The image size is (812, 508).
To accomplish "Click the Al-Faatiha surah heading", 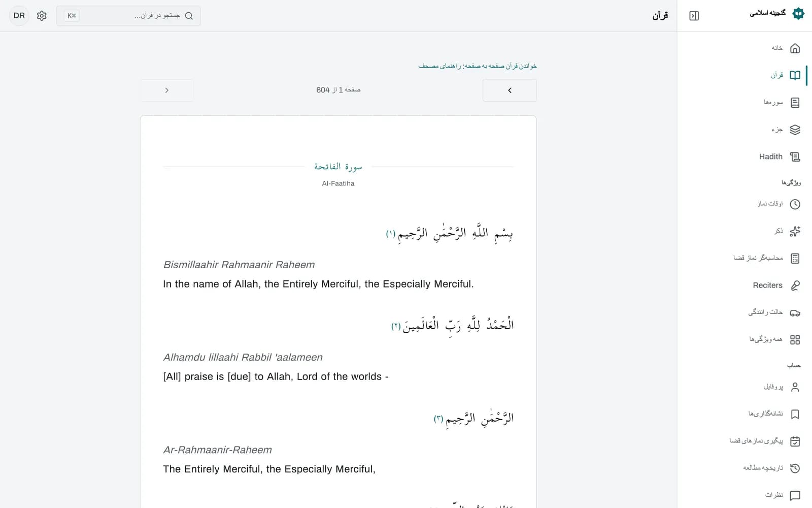I will coord(338,167).
